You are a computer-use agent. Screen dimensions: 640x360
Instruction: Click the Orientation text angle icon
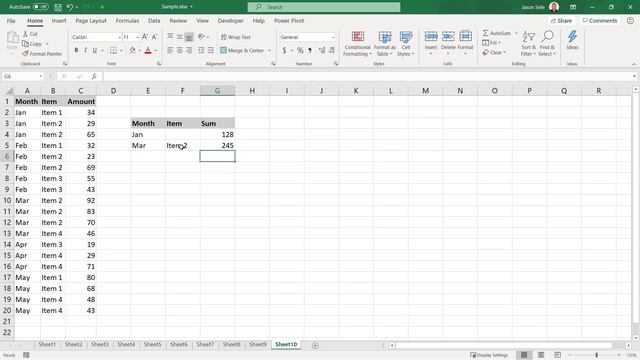point(202,37)
